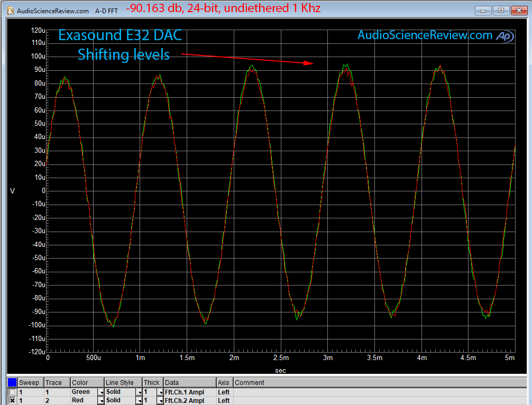Screen dimensions: 532x405
Task: Toggle visibility checkbox for trace 2 Red
Action: tap(12, 401)
